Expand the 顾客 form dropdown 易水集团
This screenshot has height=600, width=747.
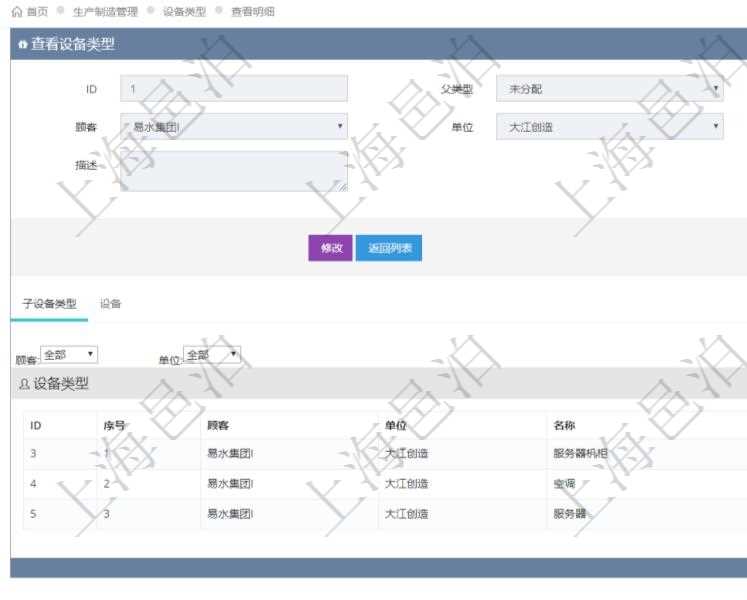[234, 126]
